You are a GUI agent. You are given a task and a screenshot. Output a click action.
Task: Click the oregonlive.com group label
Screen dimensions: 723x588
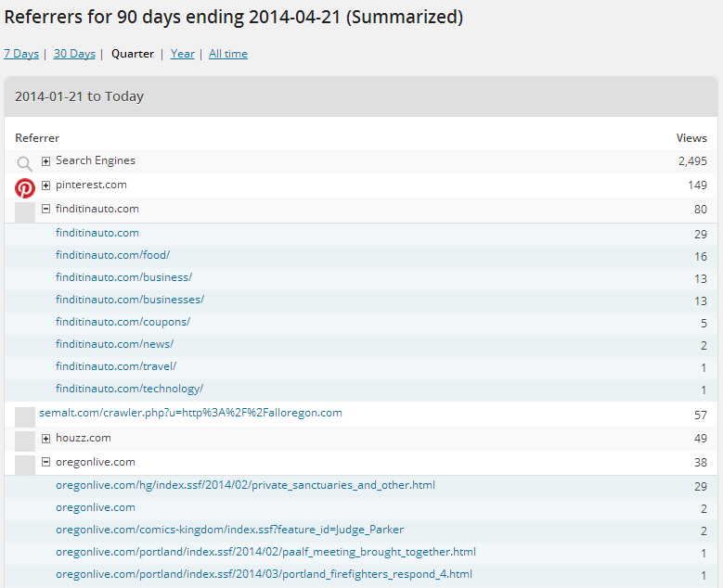coord(96,462)
